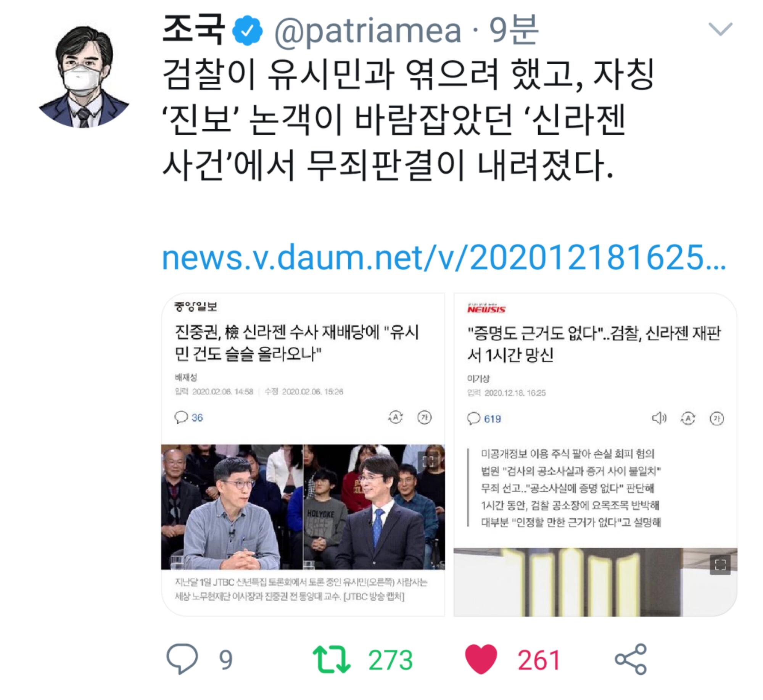Open the 조국 display name

coord(193,30)
